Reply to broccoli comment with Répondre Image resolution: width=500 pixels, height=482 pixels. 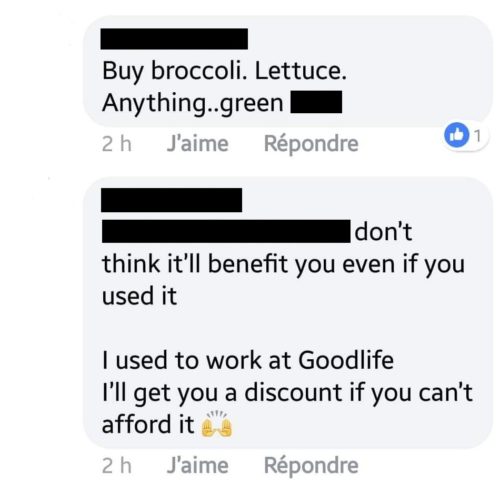[311, 144]
